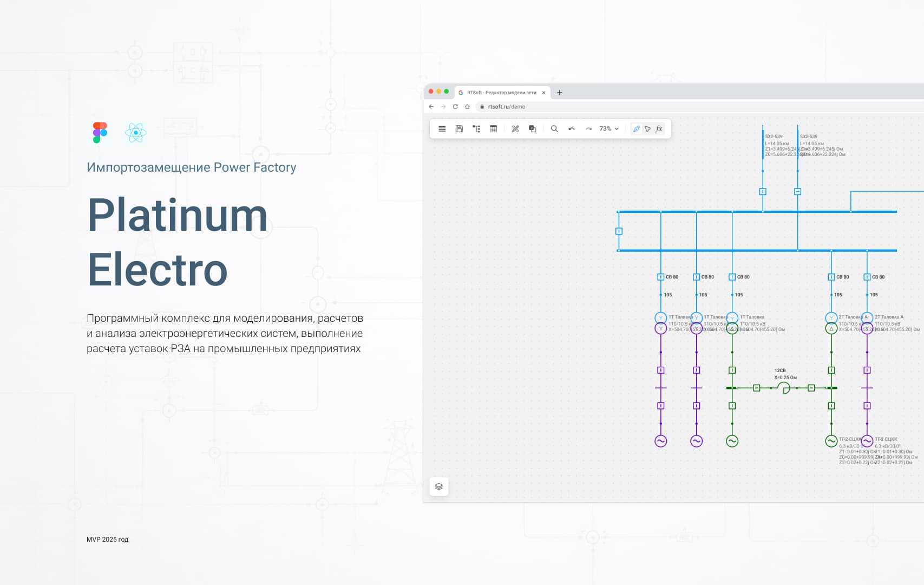
Task: Reload the browser page
Action: tap(455, 107)
